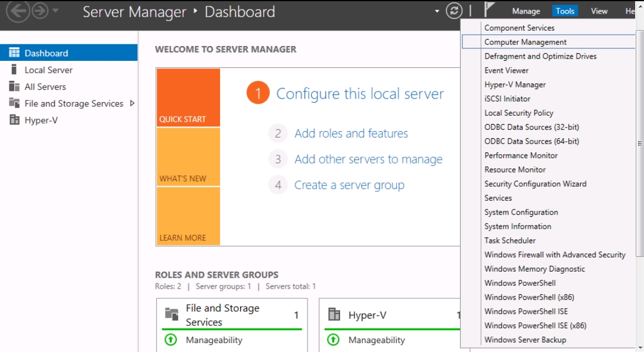Open the File and Storage Services tile title
Viewport: 644px width, 352px height.
tap(222, 315)
